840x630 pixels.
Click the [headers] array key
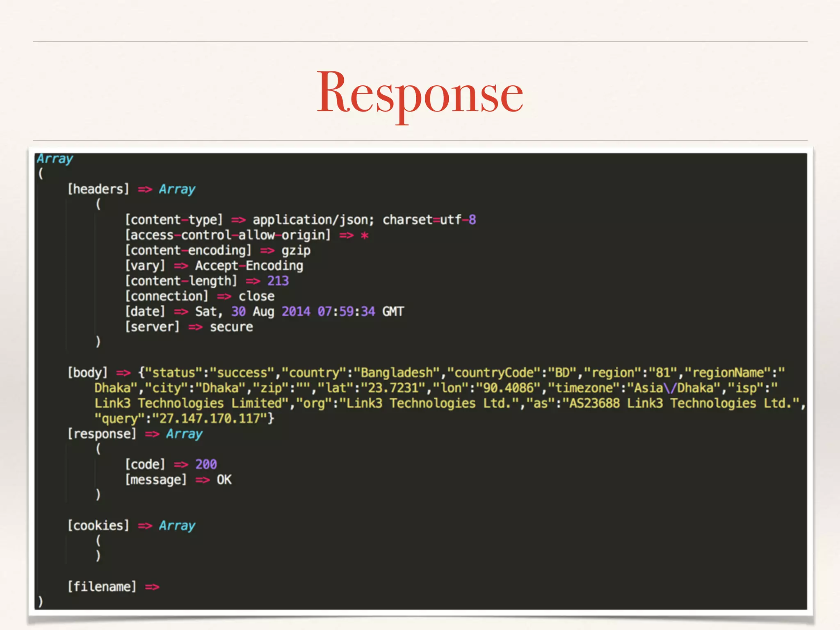click(98, 189)
